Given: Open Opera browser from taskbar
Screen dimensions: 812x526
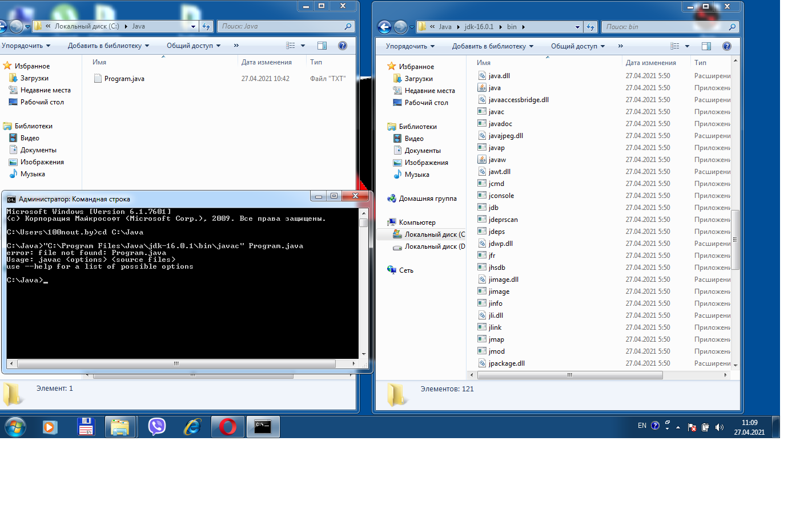Looking at the screenshot, I should 228,427.
